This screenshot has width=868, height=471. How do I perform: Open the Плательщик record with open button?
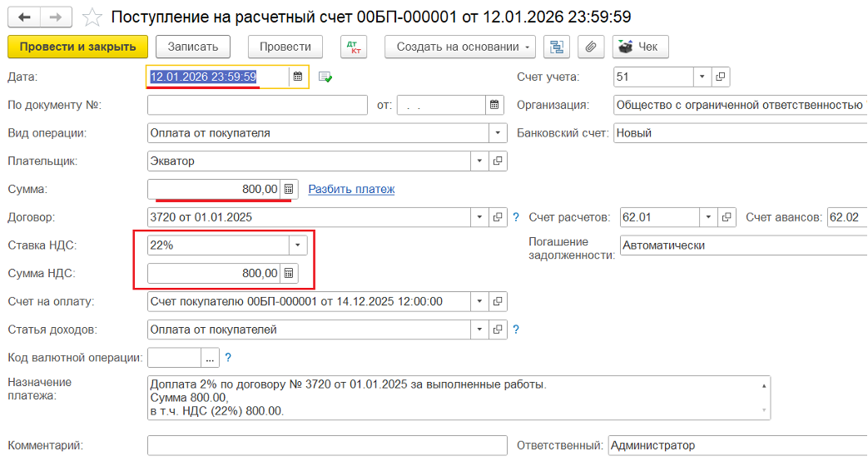[x=498, y=161]
